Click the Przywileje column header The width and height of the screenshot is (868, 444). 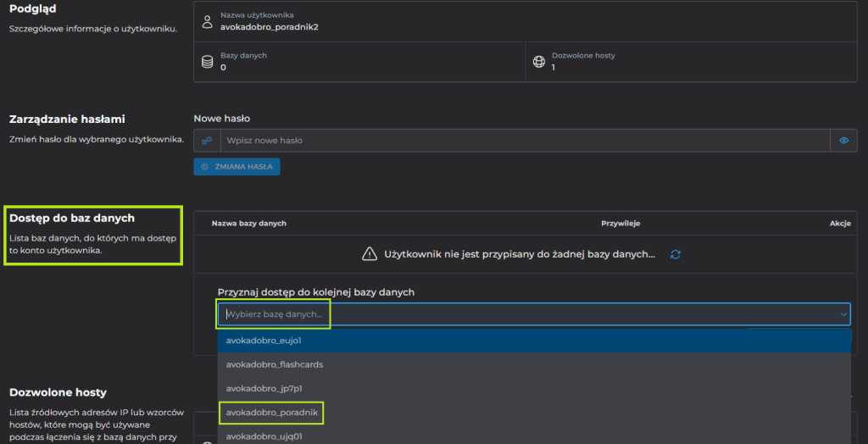point(620,223)
